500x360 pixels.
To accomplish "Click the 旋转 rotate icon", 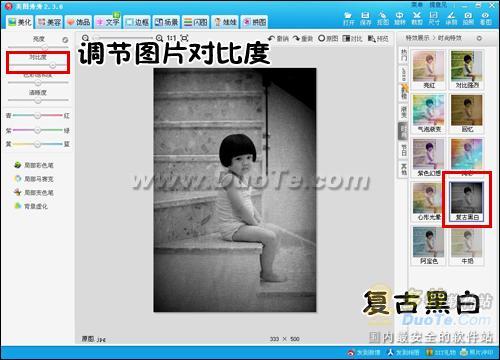I will (399, 19).
